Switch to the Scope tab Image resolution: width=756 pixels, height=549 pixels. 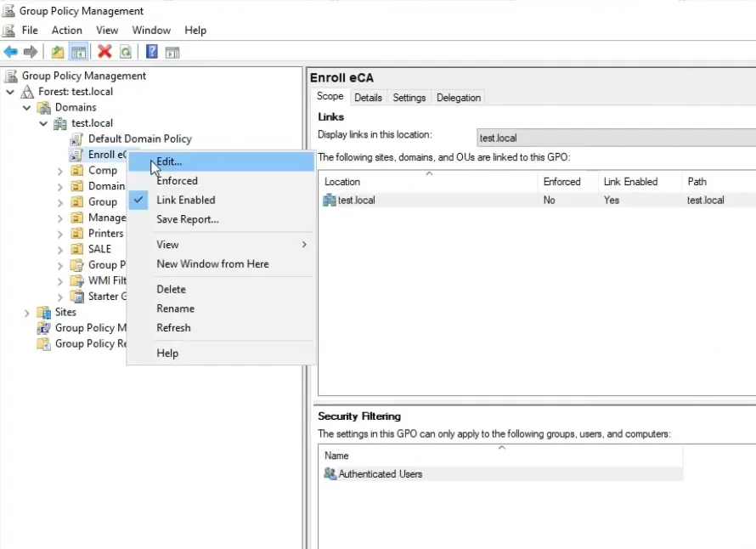330,97
